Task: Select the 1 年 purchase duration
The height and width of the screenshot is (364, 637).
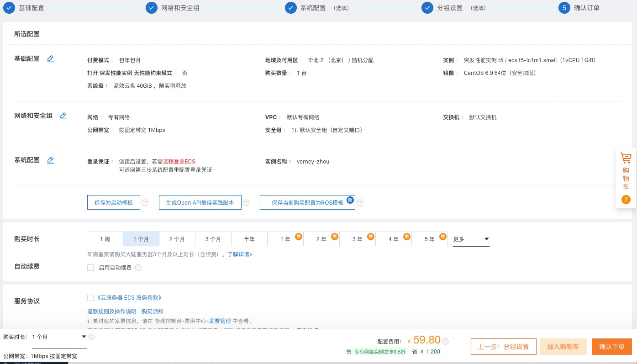Action: click(x=285, y=239)
